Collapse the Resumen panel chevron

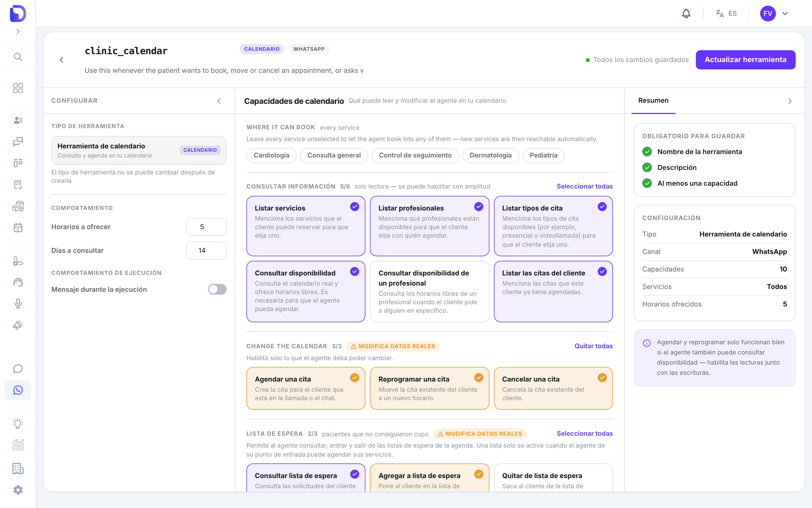[x=790, y=101]
